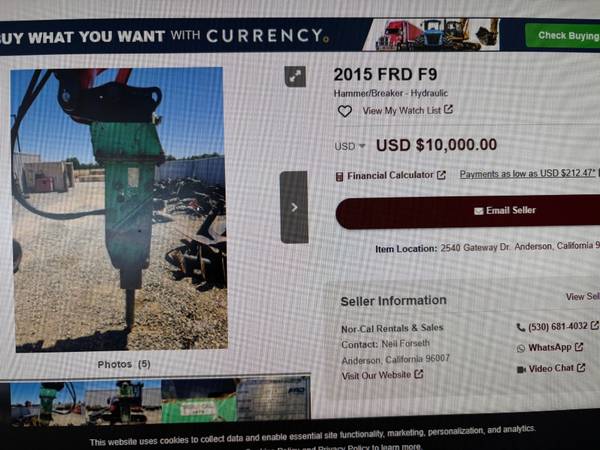The image size is (600, 450).
Task: Open View My Watch List link
Action: pyautogui.click(x=408, y=111)
